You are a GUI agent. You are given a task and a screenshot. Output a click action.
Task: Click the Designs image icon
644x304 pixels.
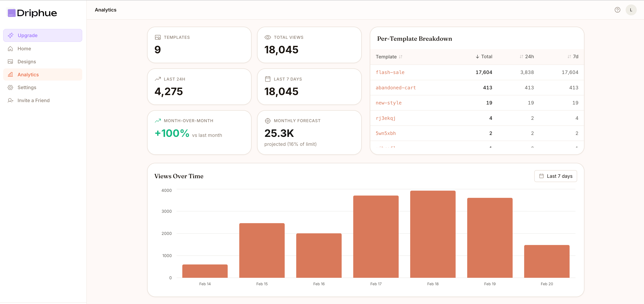pos(10,62)
